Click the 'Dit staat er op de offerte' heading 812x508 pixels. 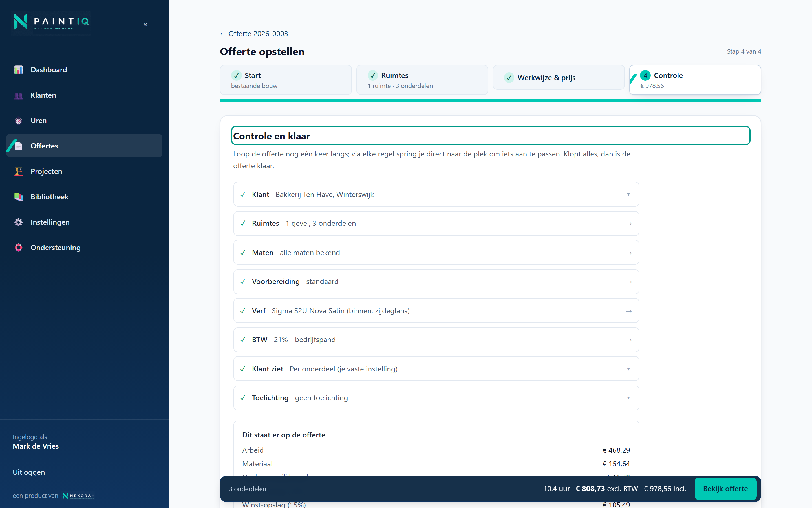[x=284, y=435]
